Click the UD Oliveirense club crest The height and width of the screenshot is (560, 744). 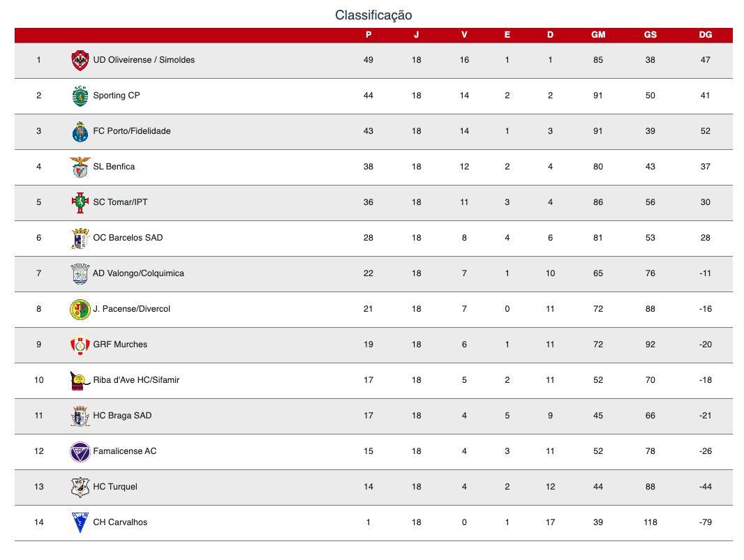click(x=80, y=60)
